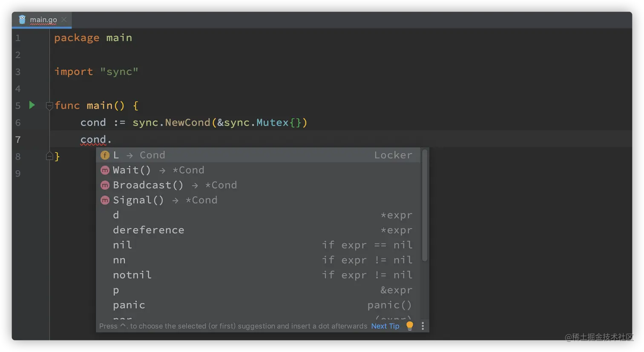Click Locker type label in first suggestion
This screenshot has height=352, width=644.
click(393, 155)
